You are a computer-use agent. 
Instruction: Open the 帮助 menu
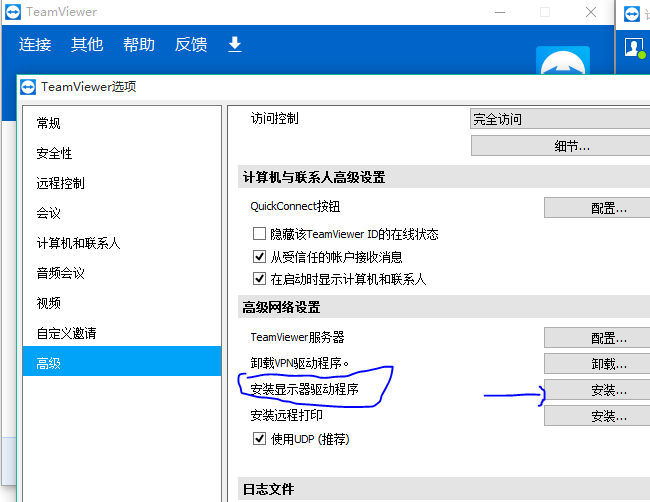139,44
